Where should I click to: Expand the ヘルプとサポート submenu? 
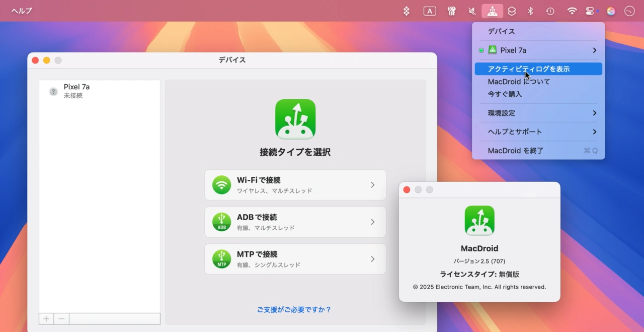[538, 131]
